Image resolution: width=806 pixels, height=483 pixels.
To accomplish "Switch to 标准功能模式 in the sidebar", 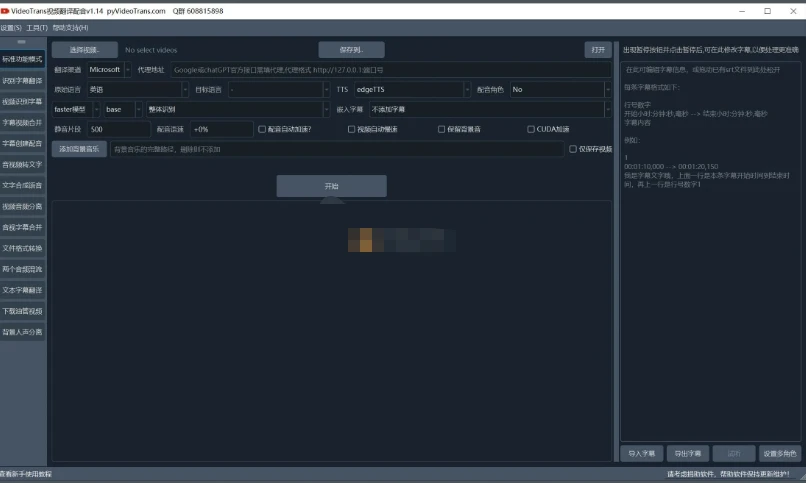I will 22,59.
